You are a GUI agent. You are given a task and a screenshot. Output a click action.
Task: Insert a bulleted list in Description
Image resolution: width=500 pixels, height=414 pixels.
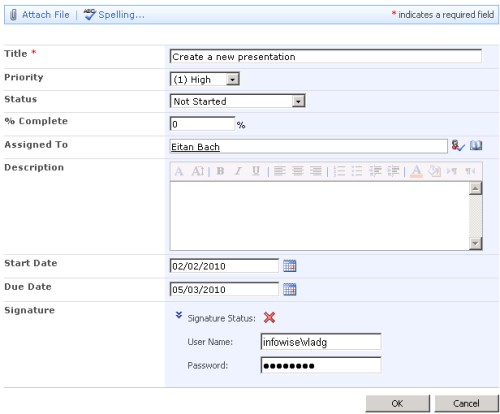[357, 171]
